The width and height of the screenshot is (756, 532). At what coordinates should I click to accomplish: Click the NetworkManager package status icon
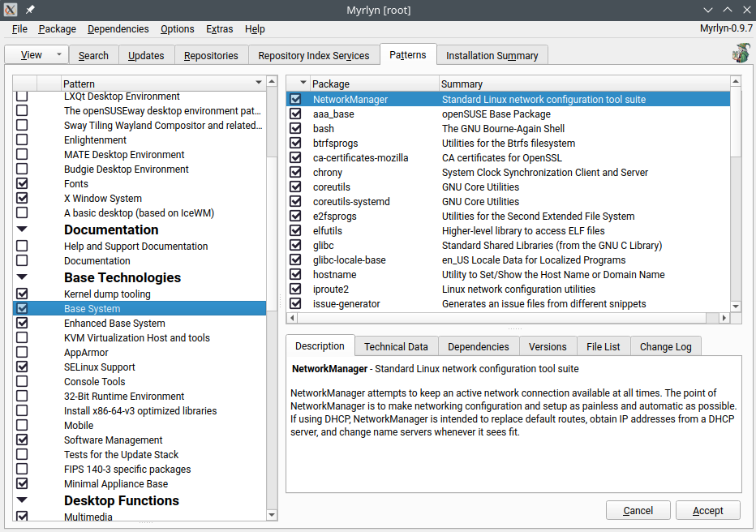296,100
